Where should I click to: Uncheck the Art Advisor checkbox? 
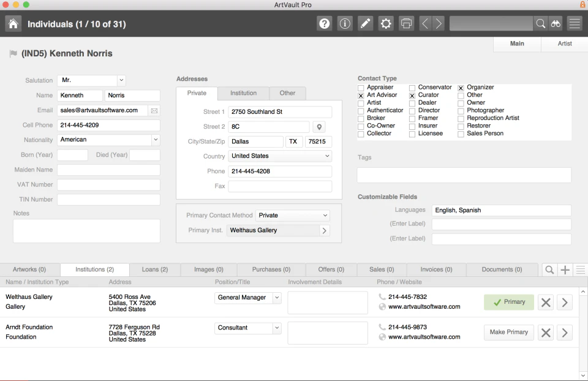point(361,95)
